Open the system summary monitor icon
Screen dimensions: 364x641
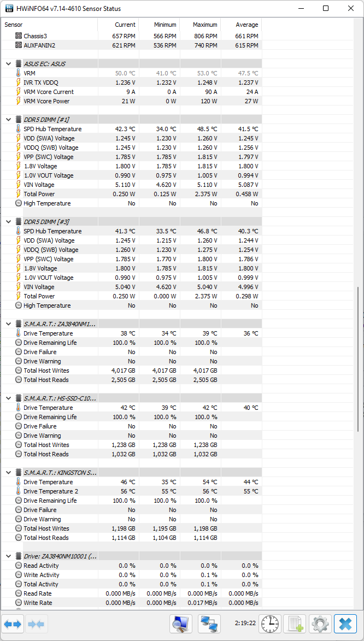pos(181,624)
